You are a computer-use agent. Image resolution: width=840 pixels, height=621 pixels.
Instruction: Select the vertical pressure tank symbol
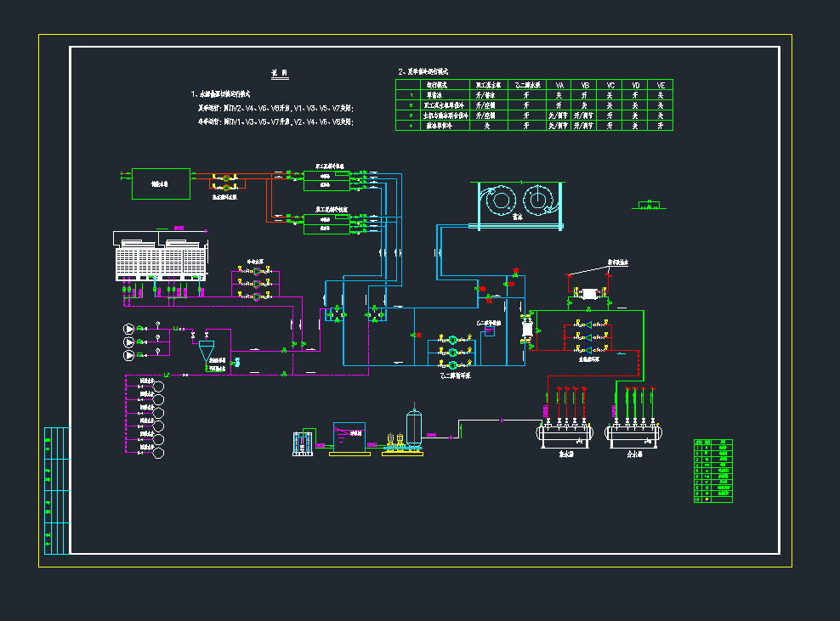coord(414,427)
